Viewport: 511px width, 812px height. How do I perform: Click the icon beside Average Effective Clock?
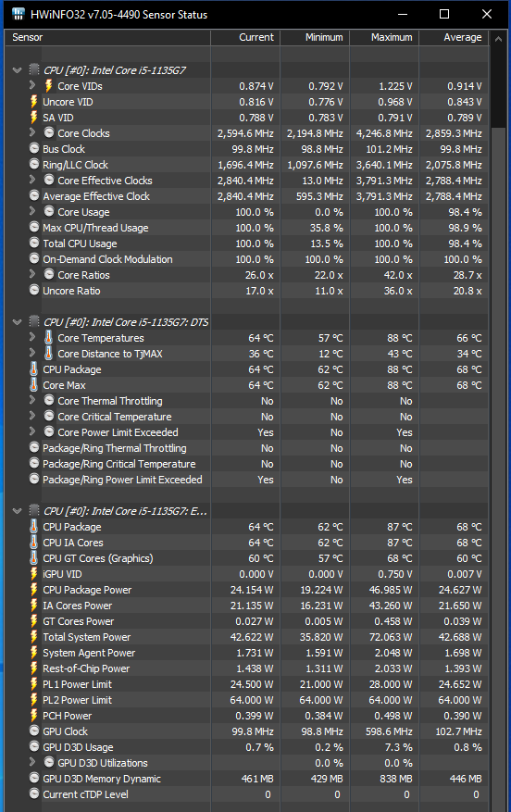point(33,195)
